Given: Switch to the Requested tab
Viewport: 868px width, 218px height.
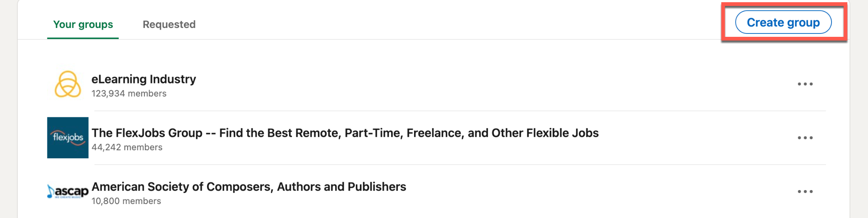Looking at the screenshot, I should pyautogui.click(x=169, y=25).
